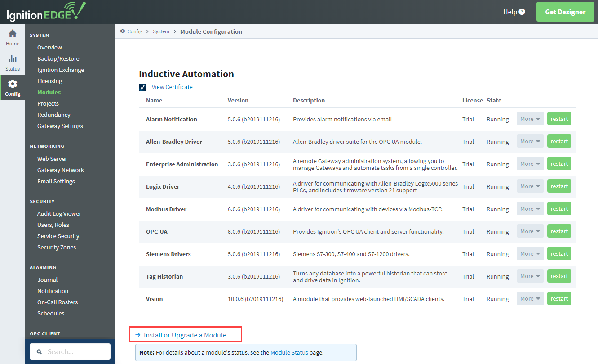Open More dropdown for Enterprise Administration
Image resolution: width=598 pixels, height=364 pixels.
(530, 164)
